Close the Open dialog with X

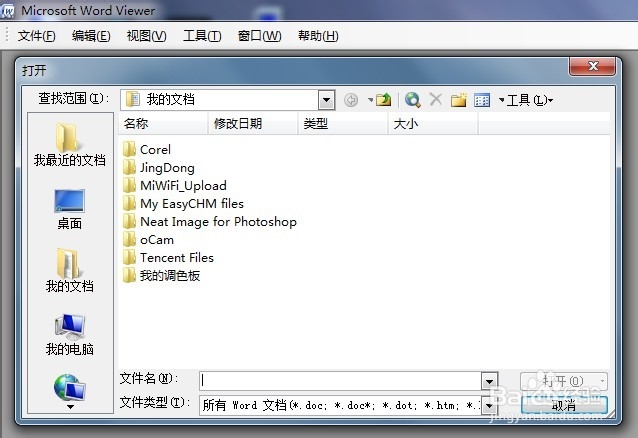click(592, 66)
